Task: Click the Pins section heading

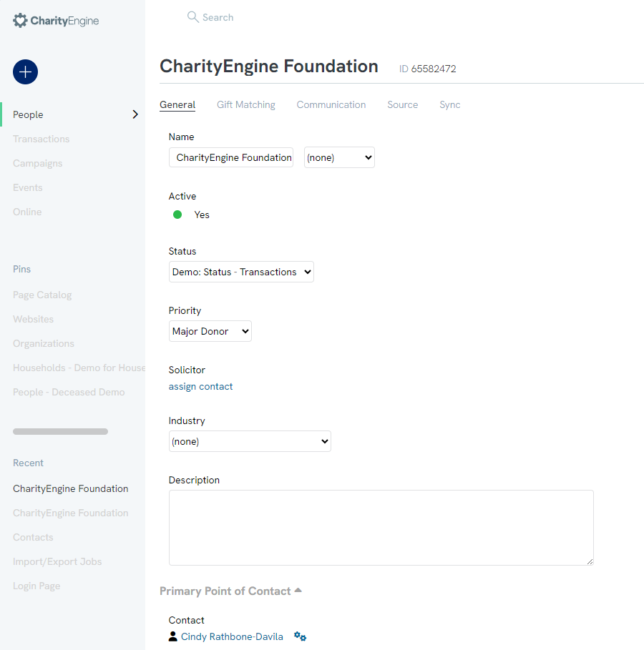Action: click(21, 269)
